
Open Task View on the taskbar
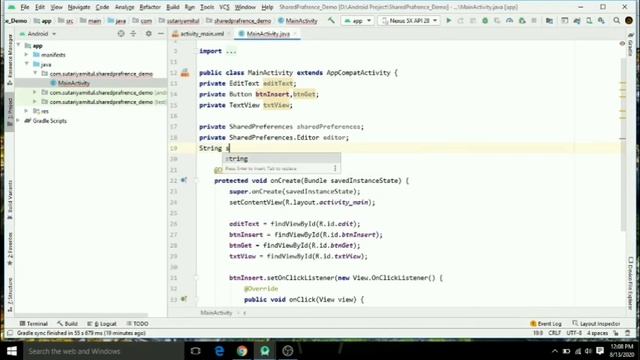pos(196,351)
